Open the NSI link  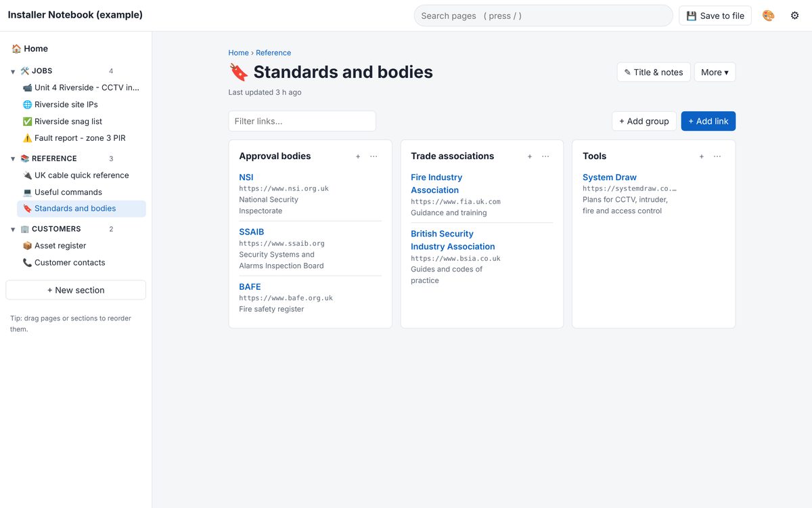point(246,177)
